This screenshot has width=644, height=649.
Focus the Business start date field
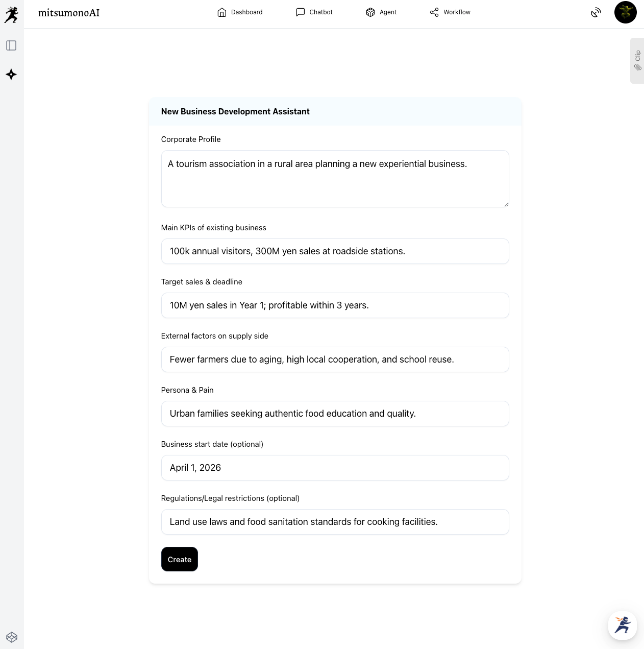tap(335, 468)
